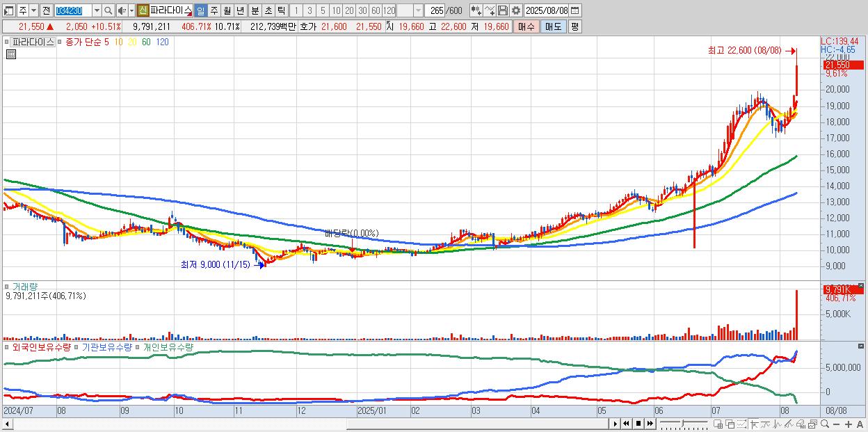Choose the 30 interval button
The image size is (868, 432).
pos(362,10)
